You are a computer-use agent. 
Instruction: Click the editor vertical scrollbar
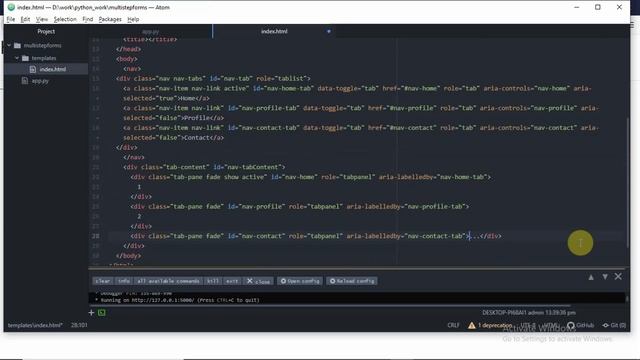point(628,182)
